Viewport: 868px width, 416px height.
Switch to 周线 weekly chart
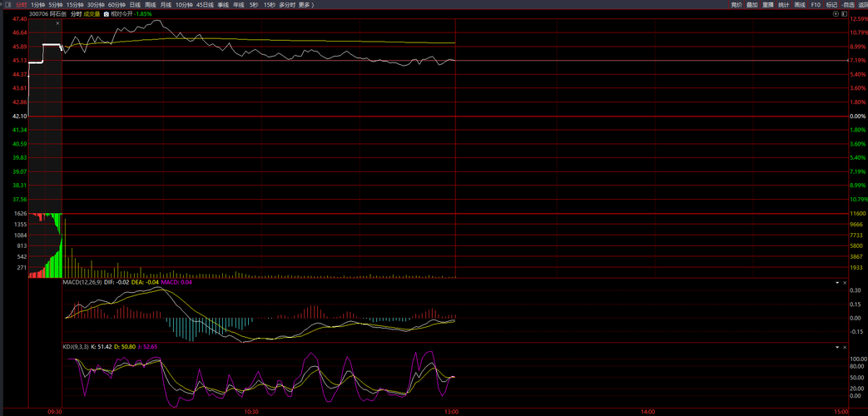tap(151, 4)
